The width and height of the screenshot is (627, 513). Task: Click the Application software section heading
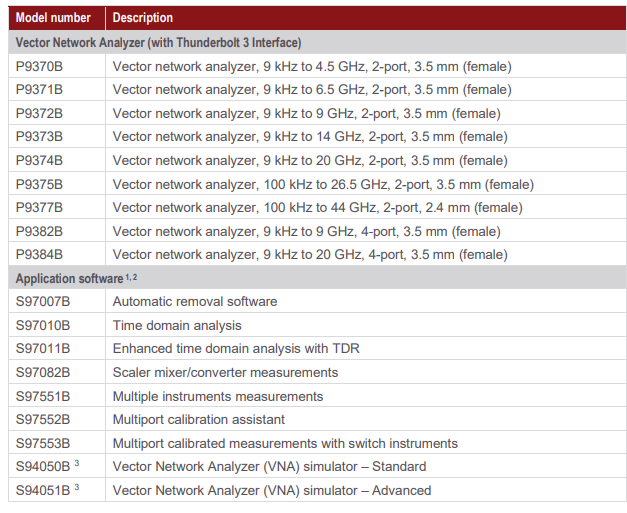tap(76, 278)
